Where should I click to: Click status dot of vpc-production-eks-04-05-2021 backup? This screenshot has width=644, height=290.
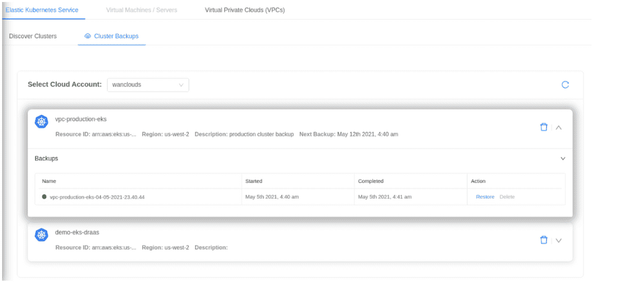[44, 197]
